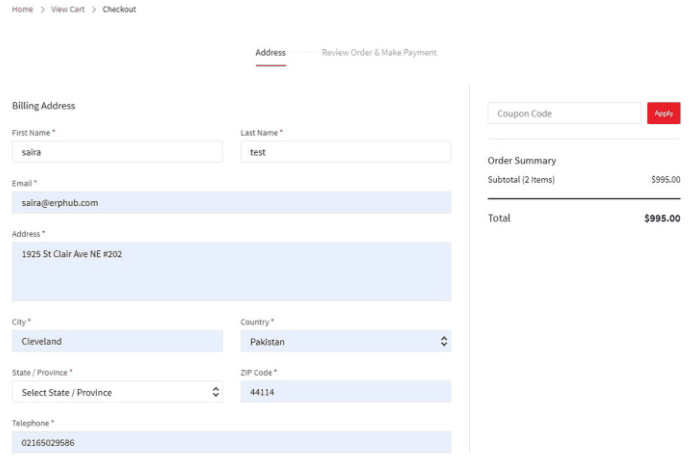
Task: Focus the Telephone input field
Action: (x=232, y=442)
